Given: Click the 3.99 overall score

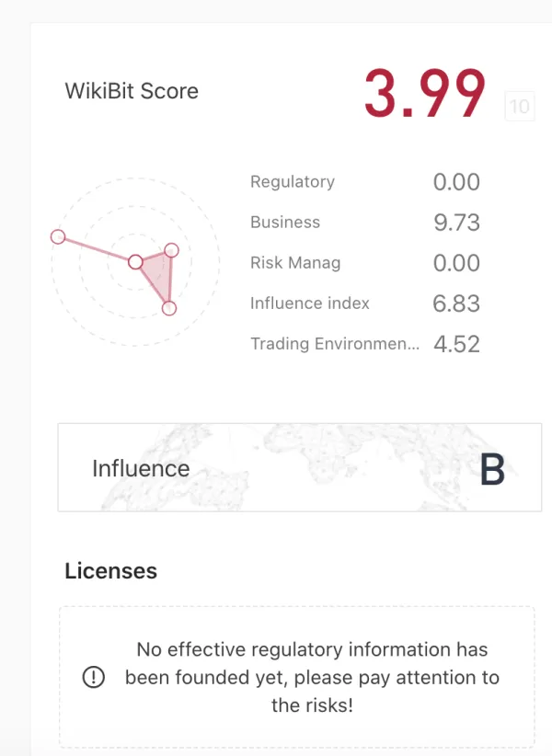Looking at the screenshot, I should click(x=423, y=90).
